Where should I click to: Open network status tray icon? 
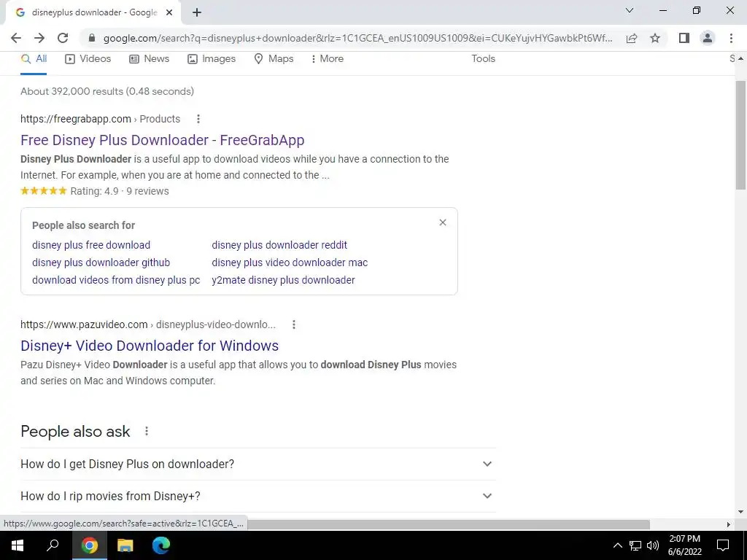(635, 545)
